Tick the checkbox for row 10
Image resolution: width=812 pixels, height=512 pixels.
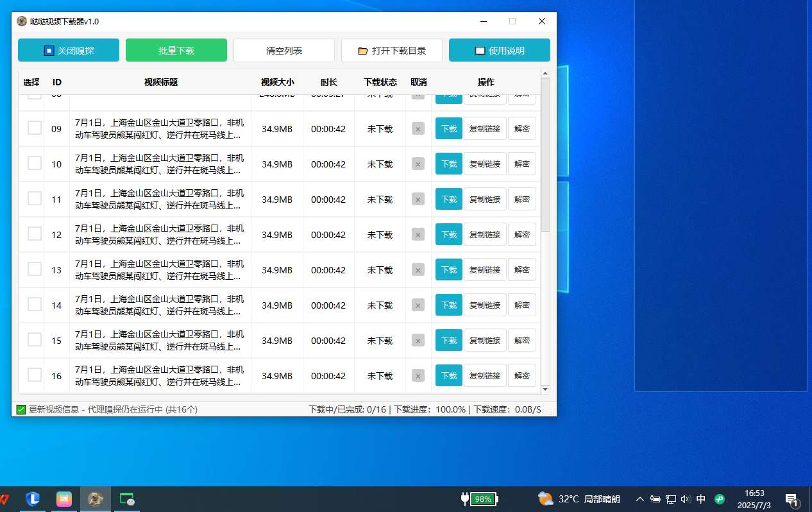35,163
